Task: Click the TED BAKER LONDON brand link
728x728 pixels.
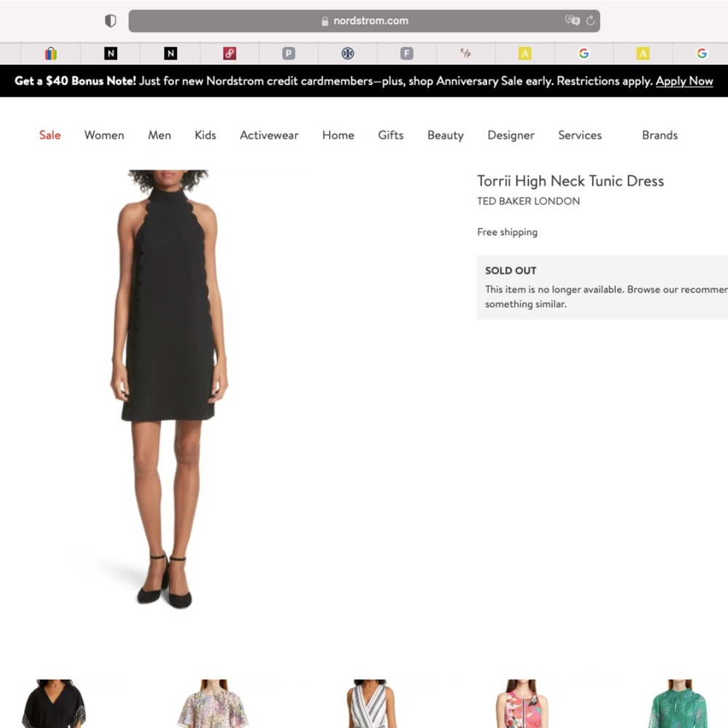Action: click(529, 201)
